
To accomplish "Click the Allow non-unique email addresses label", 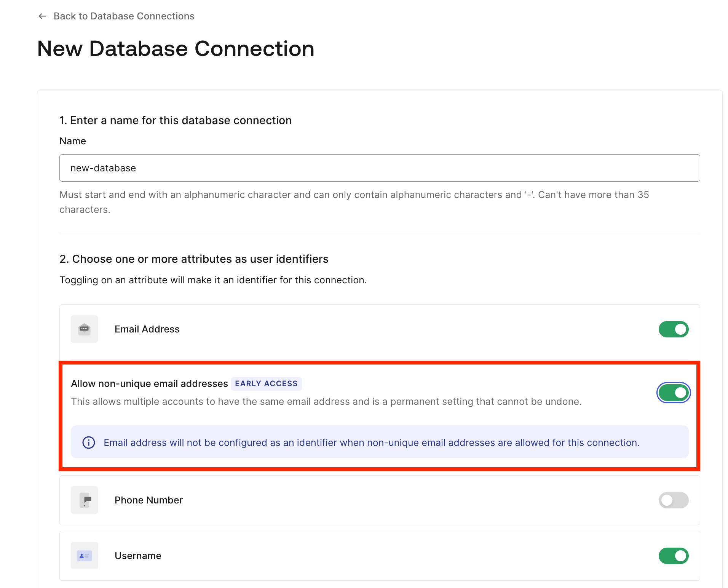I will click(x=149, y=383).
